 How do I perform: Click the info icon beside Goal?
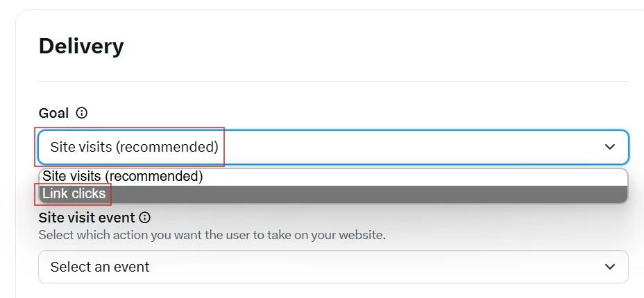tap(82, 113)
